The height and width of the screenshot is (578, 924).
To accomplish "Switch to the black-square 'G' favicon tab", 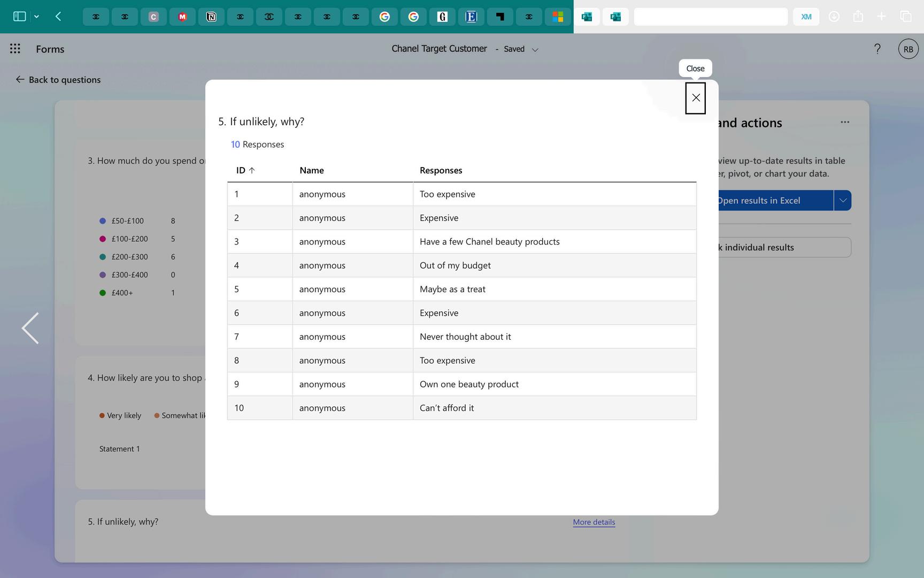I will point(442,17).
